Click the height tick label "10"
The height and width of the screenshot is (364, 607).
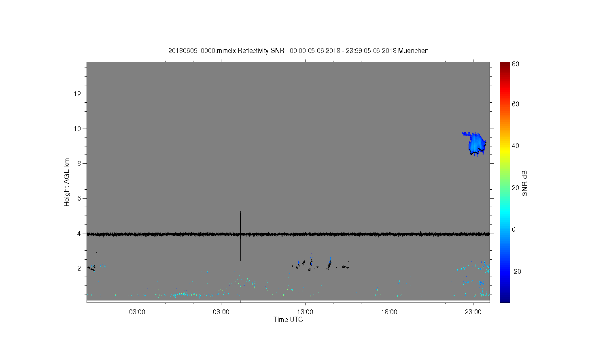click(78, 129)
